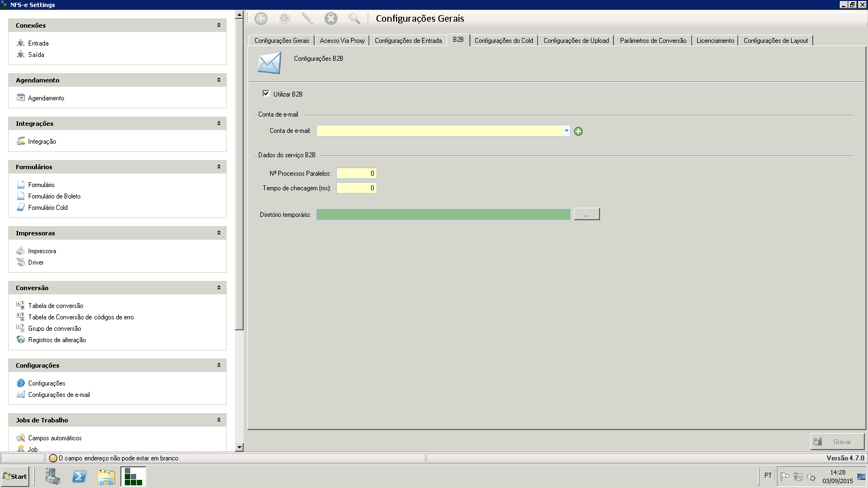Viewport: 868px width, 488px height.
Task: Click the Gravar save button
Action: 837,441
